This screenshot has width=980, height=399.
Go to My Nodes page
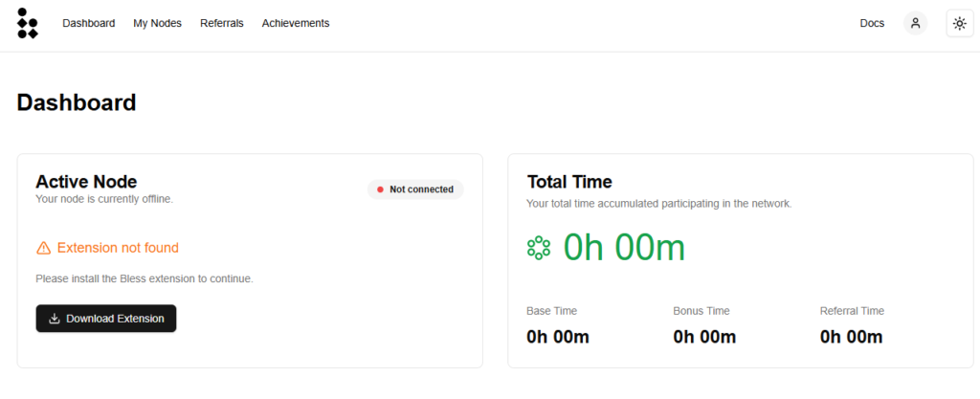click(158, 23)
